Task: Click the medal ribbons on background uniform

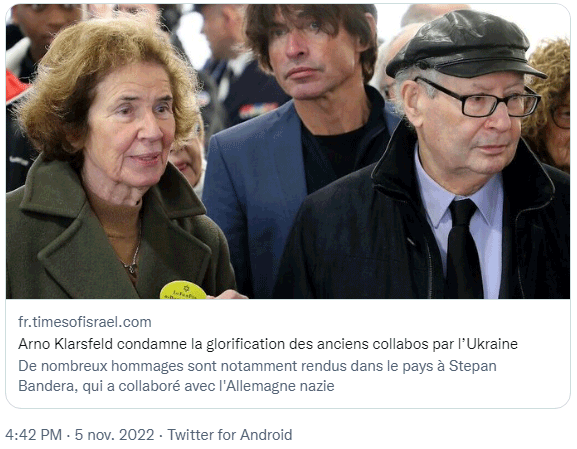Action: coord(258,110)
